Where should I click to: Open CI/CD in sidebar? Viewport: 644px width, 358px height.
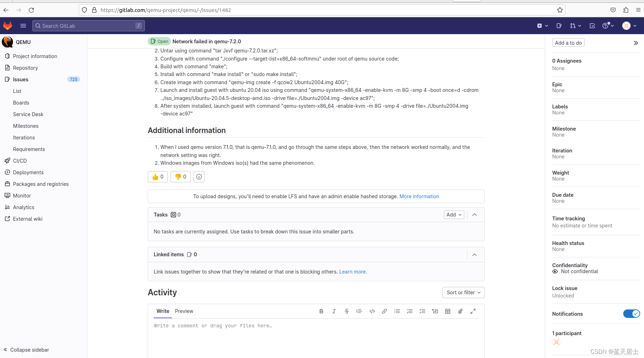pyautogui.click(x=20, y=161)
